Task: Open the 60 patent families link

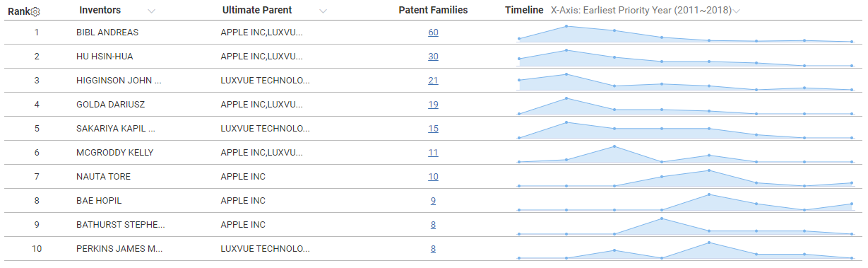Action: tap(433, 33)
